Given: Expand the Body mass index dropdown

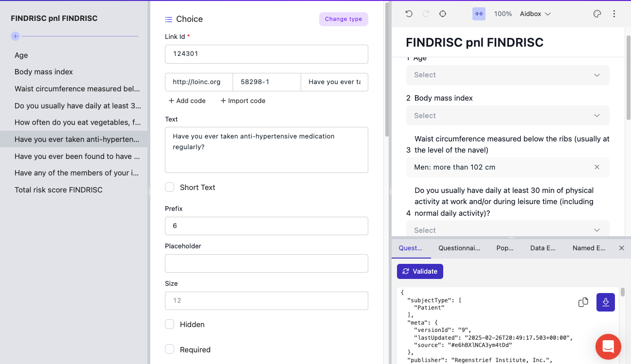Looking at the screenshot, I should pyautogui.click(x=507, y=116).
